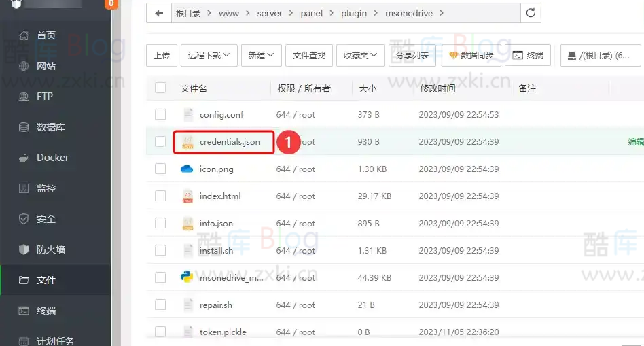Tick the checkbox for repair.sh
This screenshot has width=644, height=346.
coord(160,305)
